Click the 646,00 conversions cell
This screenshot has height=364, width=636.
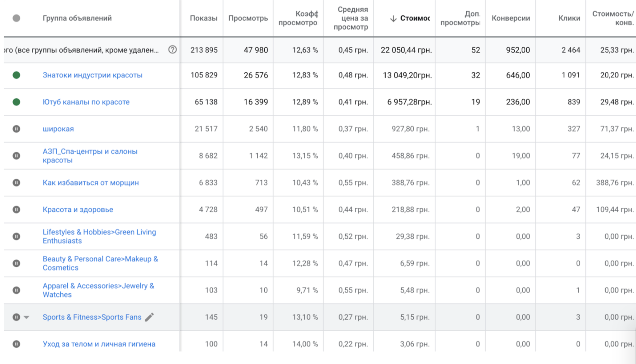pyautogui.click(x=518, y=75)
